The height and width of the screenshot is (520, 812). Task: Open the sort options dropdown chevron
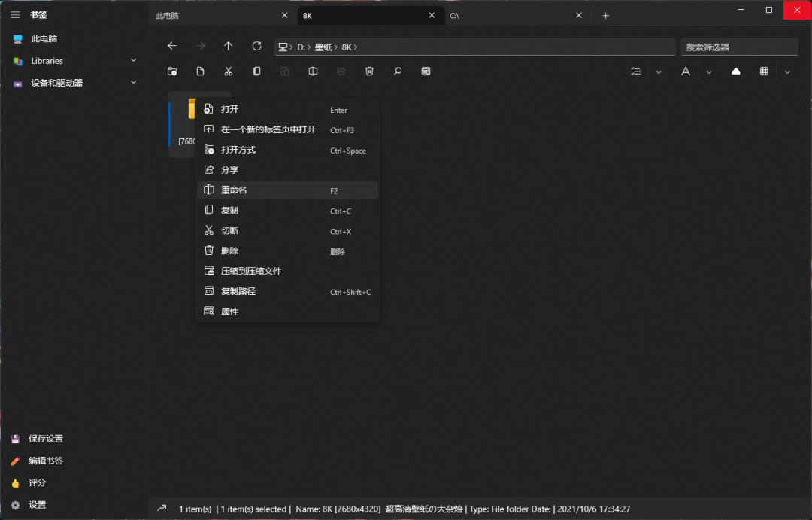point(658,71)
